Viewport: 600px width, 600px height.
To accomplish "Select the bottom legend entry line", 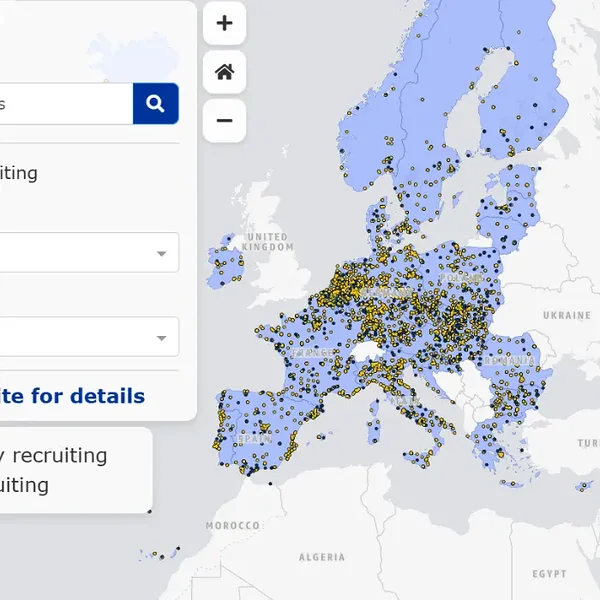I will coord(24,486).
